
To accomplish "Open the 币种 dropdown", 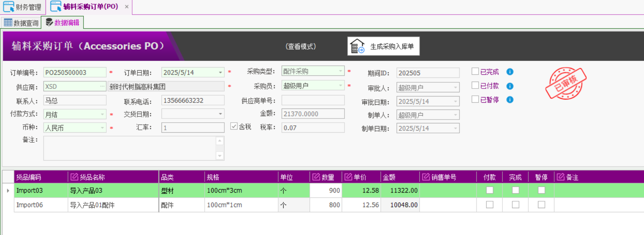I will coord(102,128).
